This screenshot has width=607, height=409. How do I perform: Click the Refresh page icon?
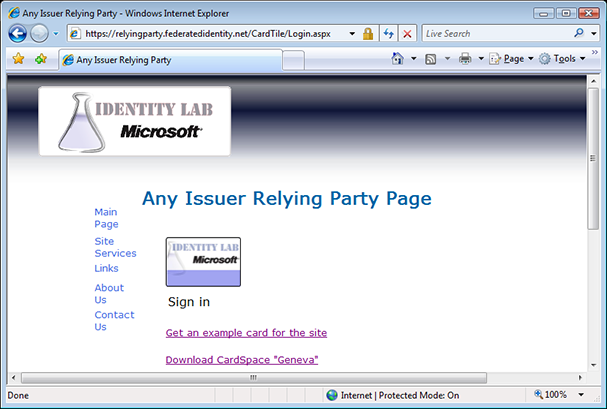tap(388, 33)
